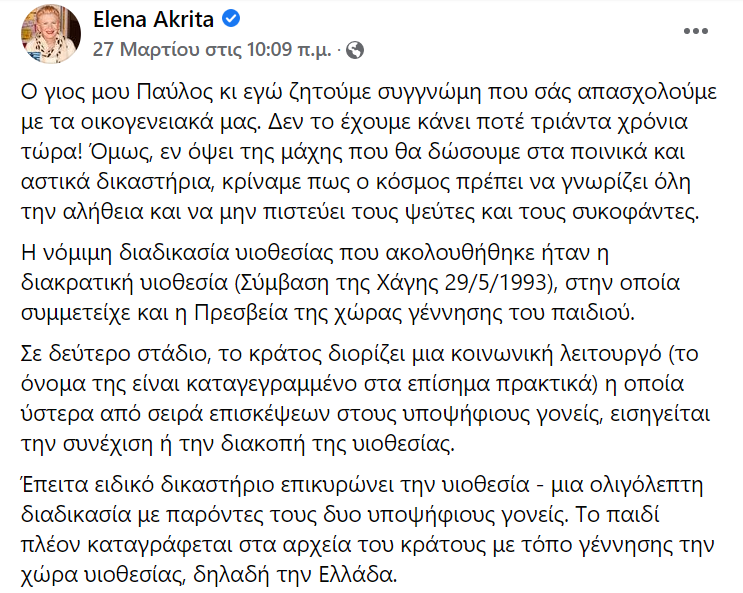Click the word συκοφάντες ending the first paragraph
Viewport: 743px width, 593px height.
click(x=633, y=212)
